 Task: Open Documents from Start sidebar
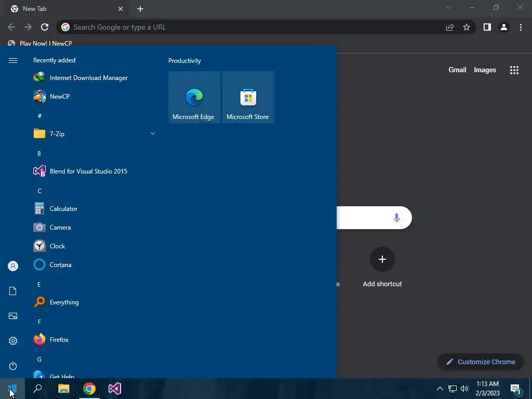point(13,291)
